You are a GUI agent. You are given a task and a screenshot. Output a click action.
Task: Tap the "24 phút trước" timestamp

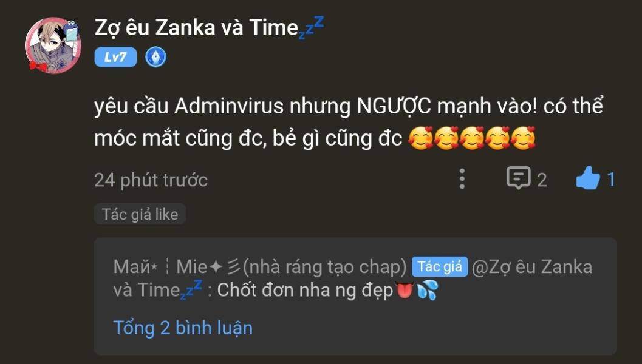click(x=151, y=180)
